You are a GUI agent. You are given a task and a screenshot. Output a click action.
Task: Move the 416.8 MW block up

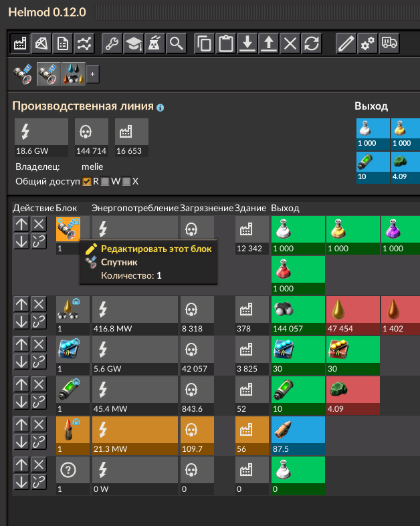coord(21,304)
